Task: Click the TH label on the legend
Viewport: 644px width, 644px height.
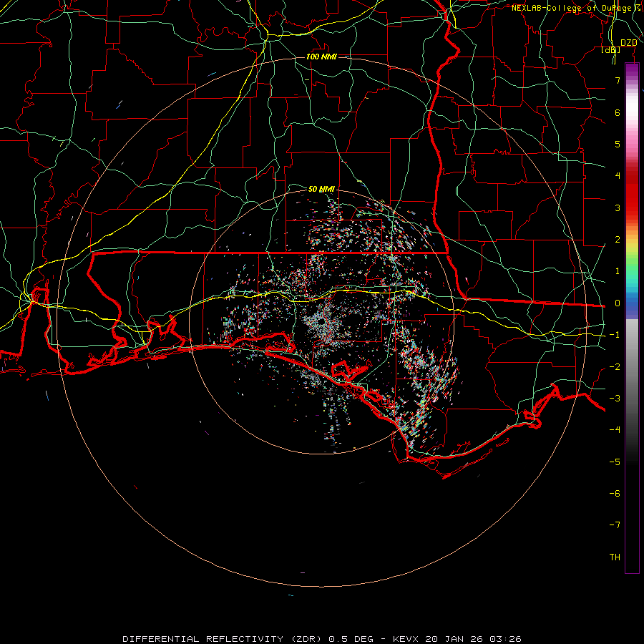Action: (615, 557)
